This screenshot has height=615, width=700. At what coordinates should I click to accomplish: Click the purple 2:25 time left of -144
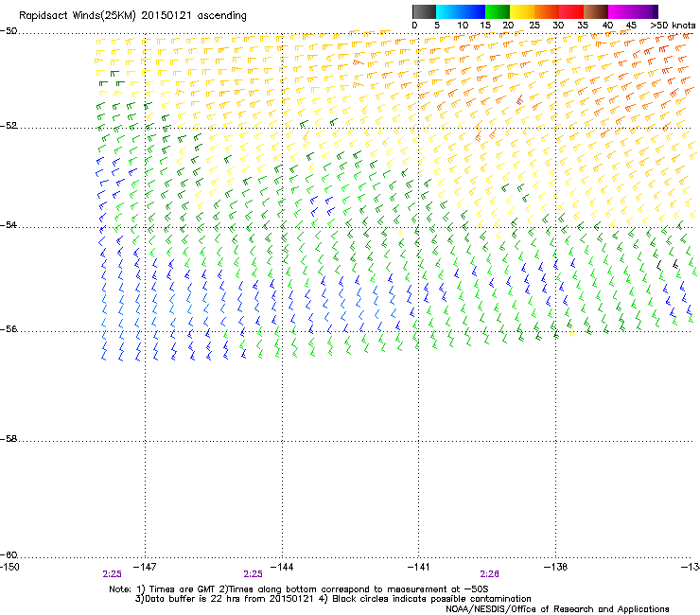(253, 574)
